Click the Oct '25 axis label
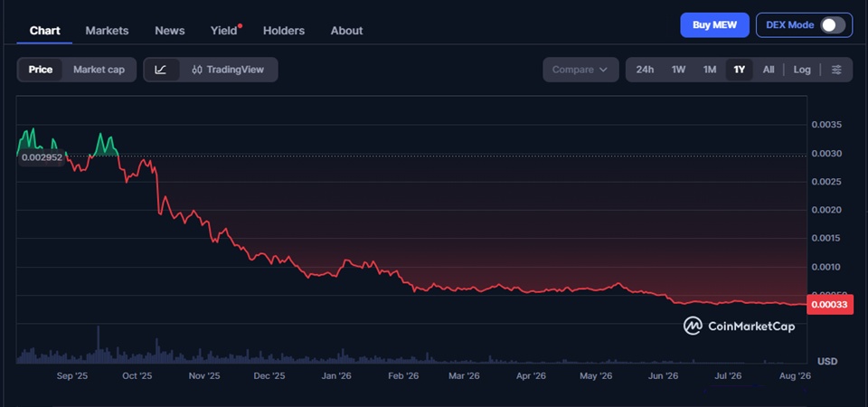The width and height of the screenshot is (868, 407). pyautogui.click(x=137, y=376)
